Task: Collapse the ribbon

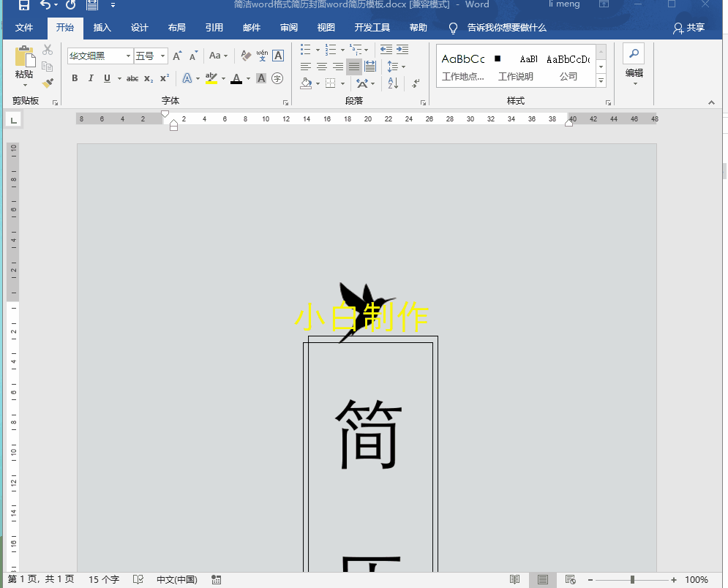Action: 711,102
